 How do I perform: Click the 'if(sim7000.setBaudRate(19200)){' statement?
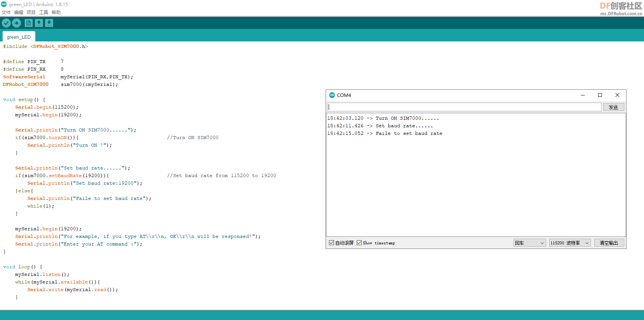tap(62, 176)
